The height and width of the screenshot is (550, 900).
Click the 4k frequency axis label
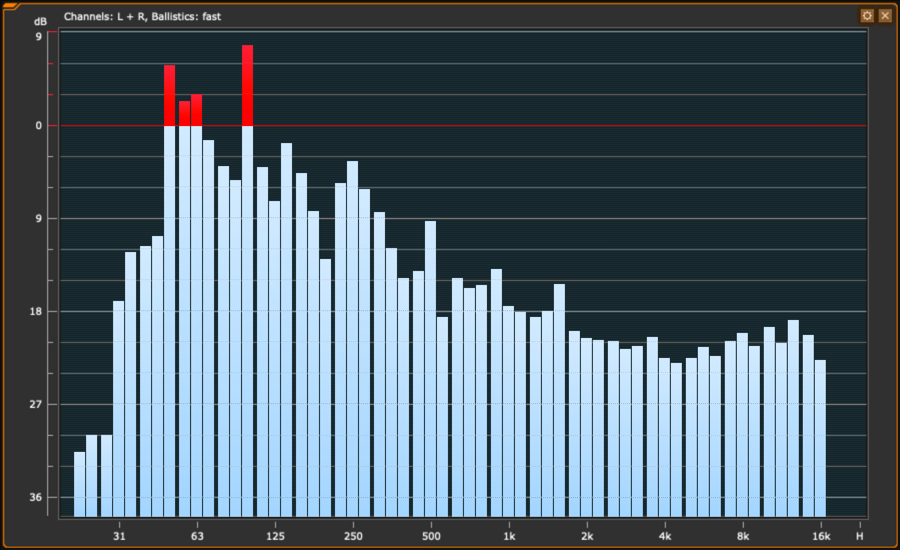pyautogui.click(x=665, y=536)
